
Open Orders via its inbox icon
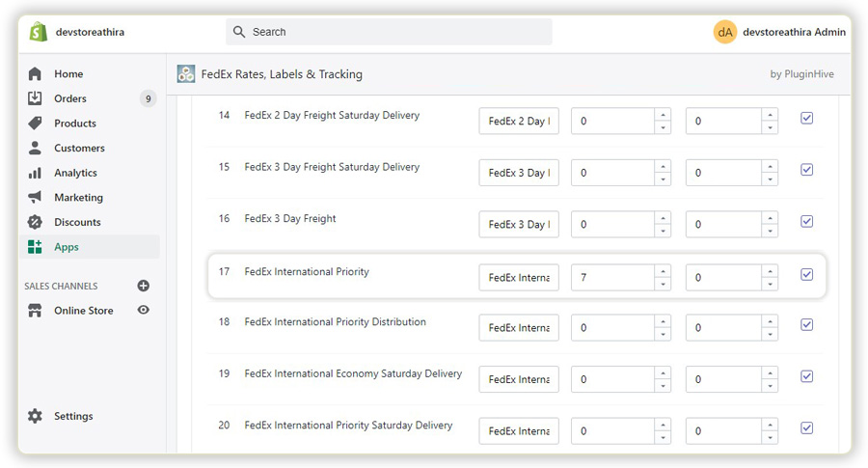36,98
